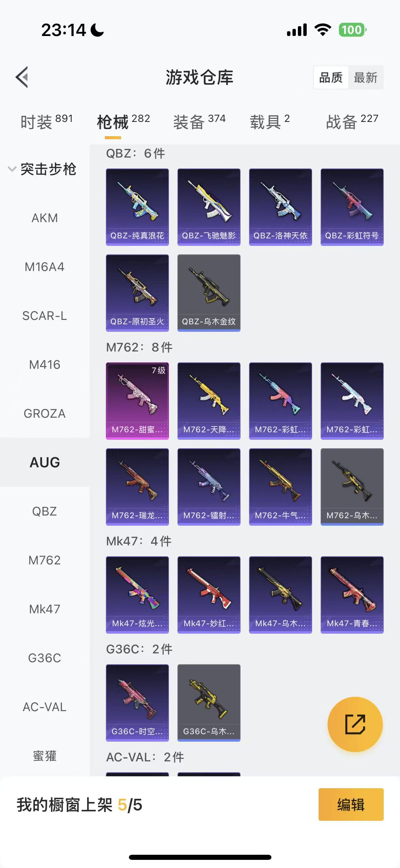400x868 pixels.
Task: Select AKM in the weapon sidebar
Action: coord(45,218)
